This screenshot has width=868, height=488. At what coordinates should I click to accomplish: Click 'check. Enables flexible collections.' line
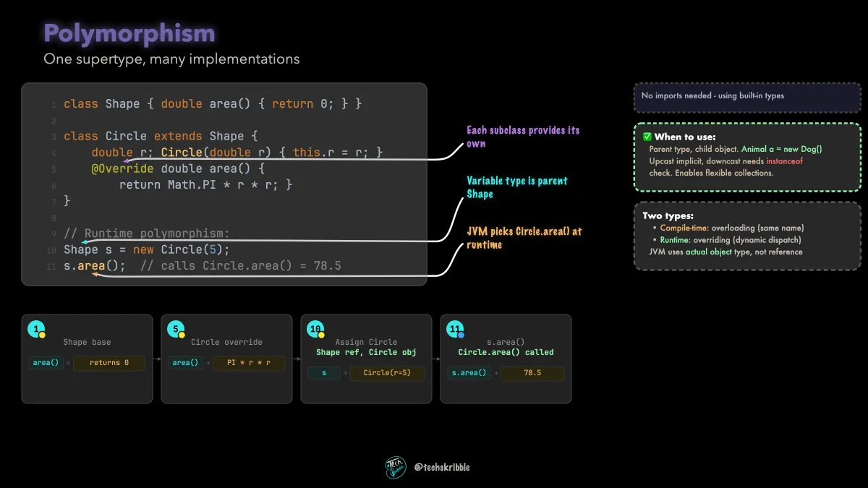click(x=711, y=173)
